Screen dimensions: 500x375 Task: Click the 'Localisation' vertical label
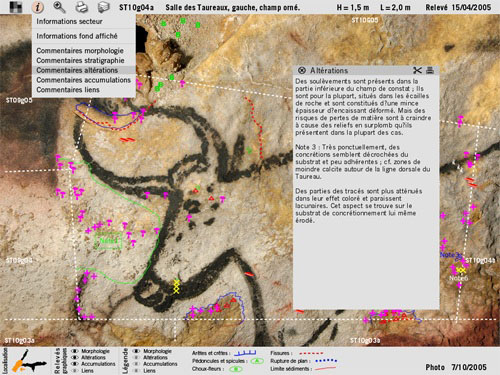pos(5,361)
